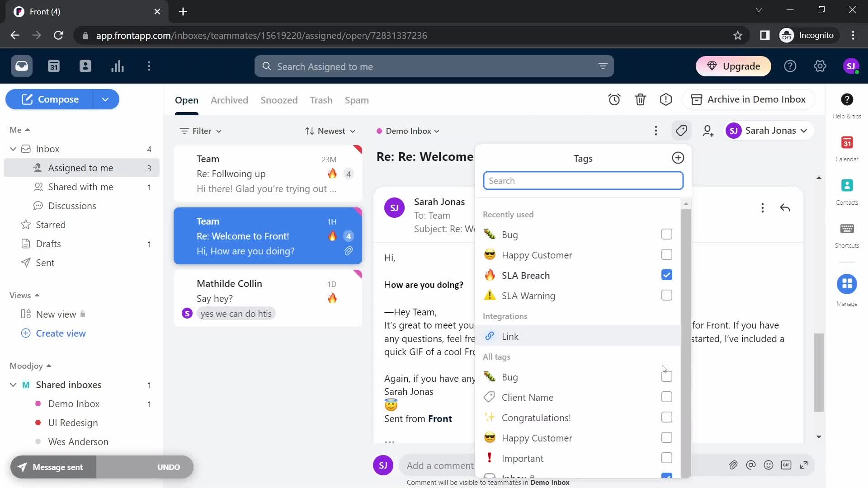The width and height of the screenshot is (868, 488).
Task: Select the Link integration tag option
Action: [578, 336]
